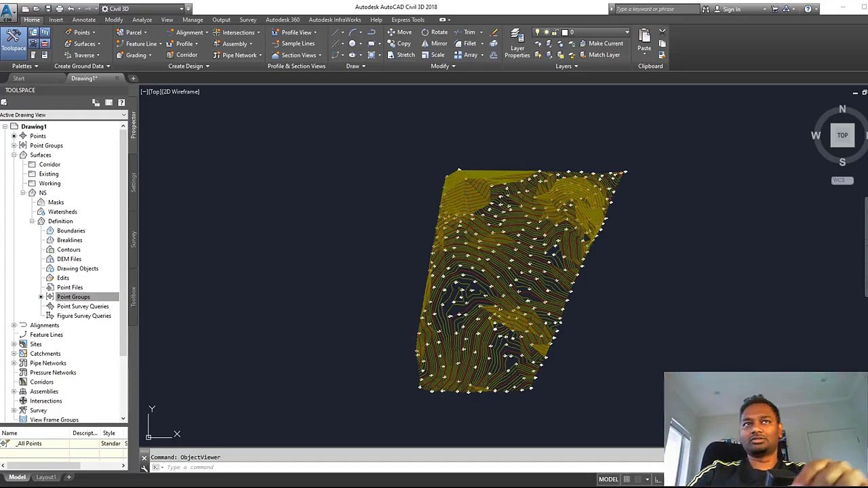Click TOP face of the ViewCube
868x488 pixels.
842,136
